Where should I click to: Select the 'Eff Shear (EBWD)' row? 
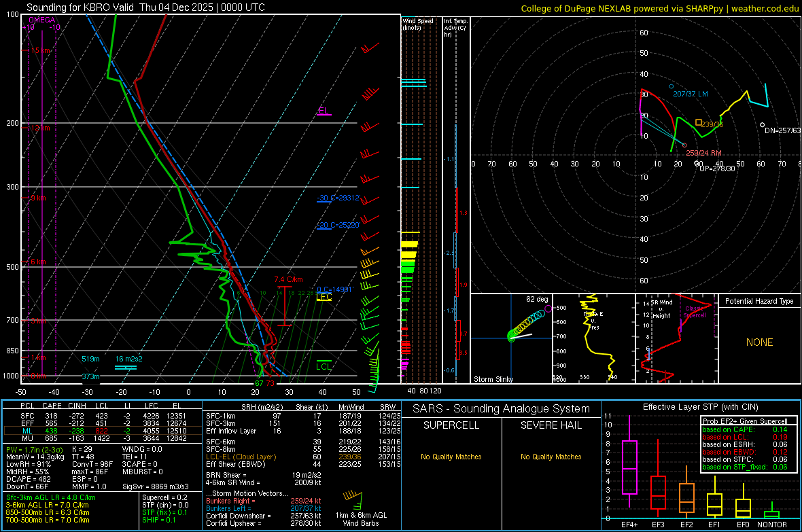pyautogui.click(x=303, y=464)
